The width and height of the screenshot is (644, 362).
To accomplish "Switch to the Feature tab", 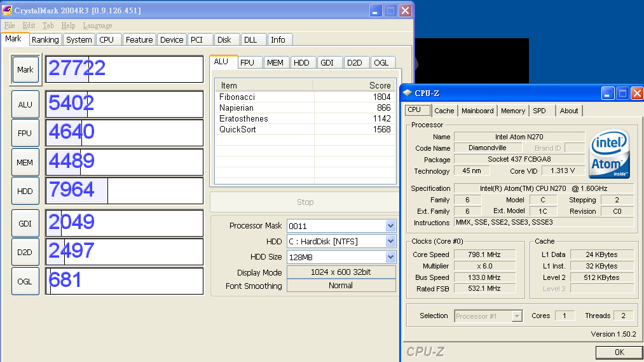I will [x=139, y=40].
